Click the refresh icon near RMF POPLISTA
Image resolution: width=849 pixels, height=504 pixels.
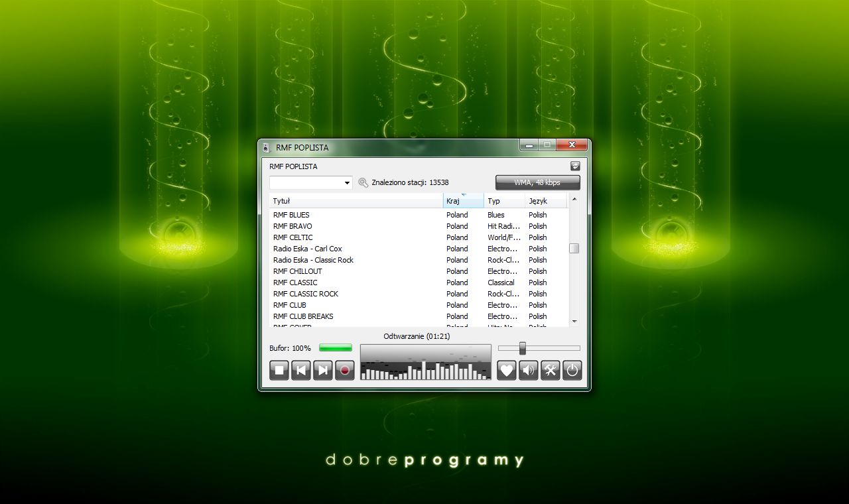575,166
